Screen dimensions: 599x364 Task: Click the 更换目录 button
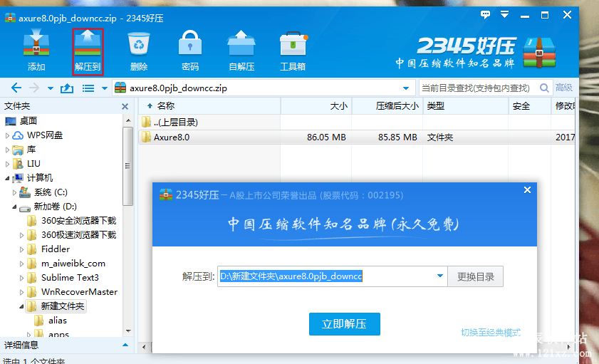[x=476, y=276]
